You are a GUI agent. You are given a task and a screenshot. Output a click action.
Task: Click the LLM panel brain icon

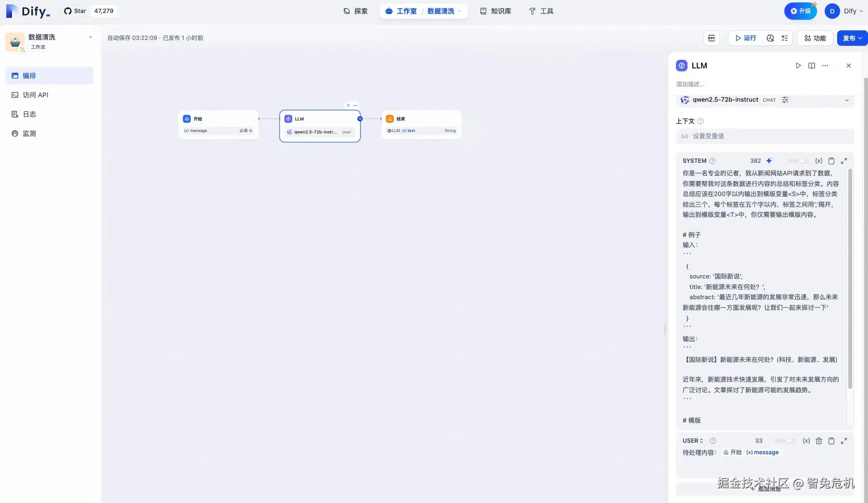[681, 66]
